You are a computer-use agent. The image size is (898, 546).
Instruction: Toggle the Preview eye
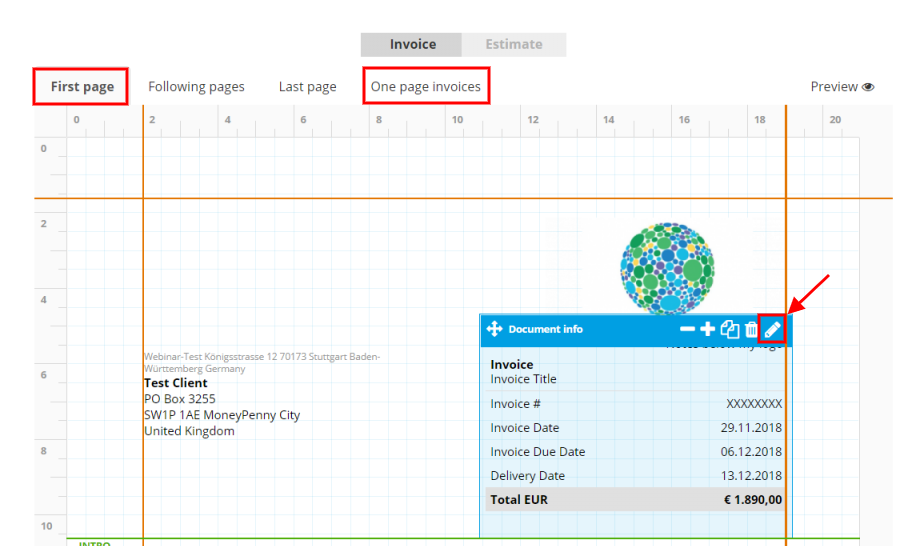tap(868, 87)
